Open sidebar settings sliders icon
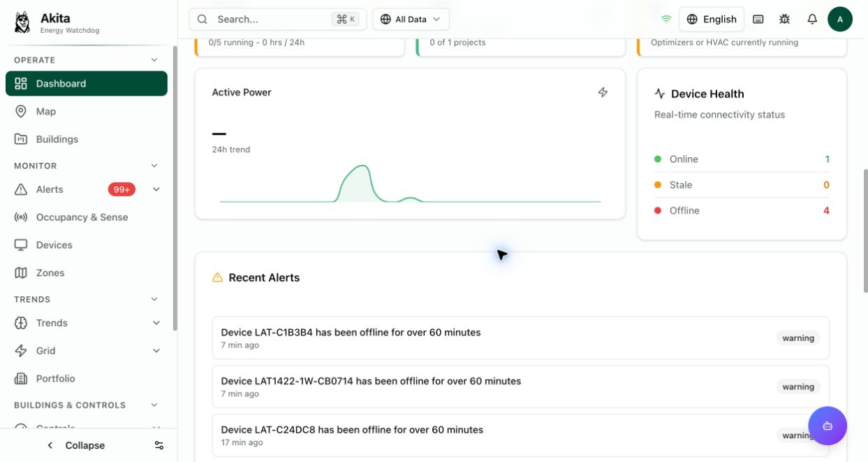This screenshot has width=868, height=462. pos(159,445)
